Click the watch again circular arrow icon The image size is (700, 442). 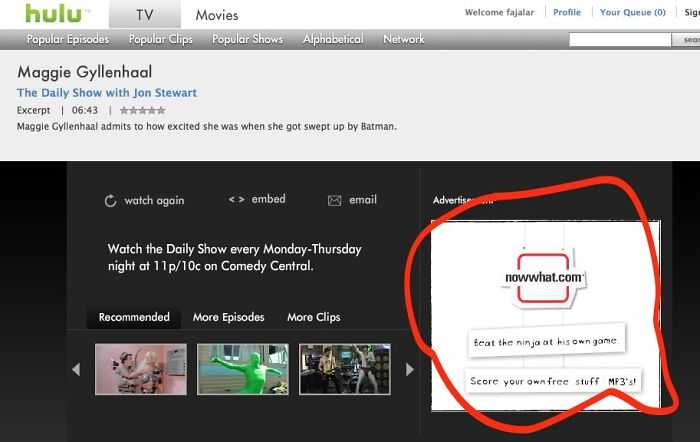[110, 200]
